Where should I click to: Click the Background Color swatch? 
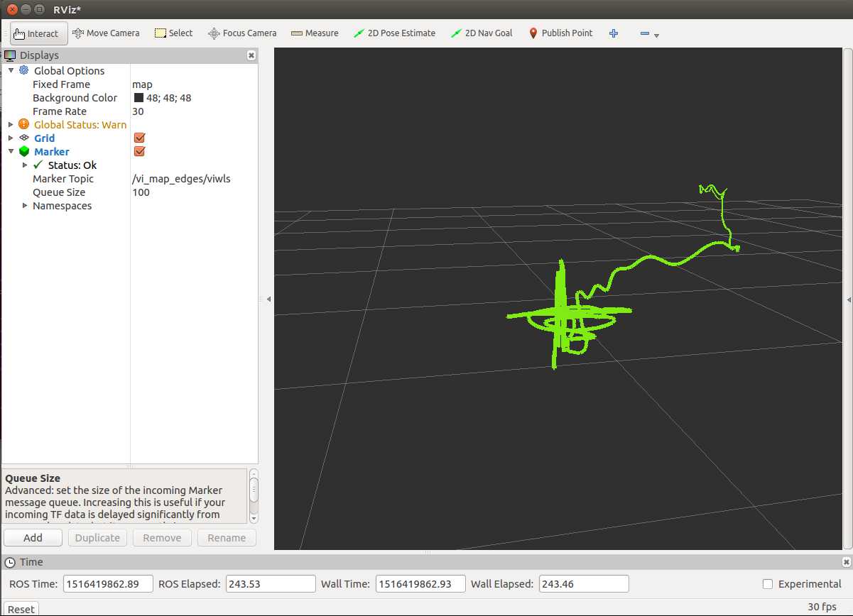tap(138, 98)
